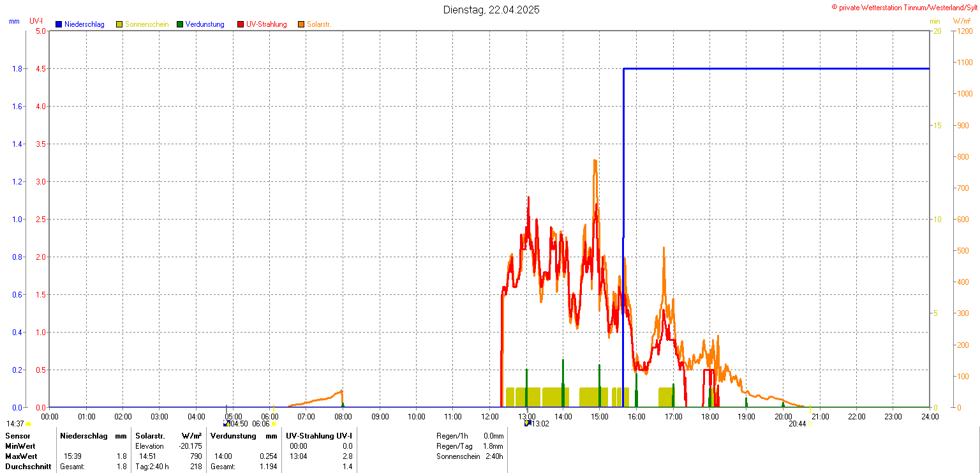The height and width of the screenshot is (473, 980).
Task: Click the marker icon before 13:02
Action: click(x=527, y=423)
